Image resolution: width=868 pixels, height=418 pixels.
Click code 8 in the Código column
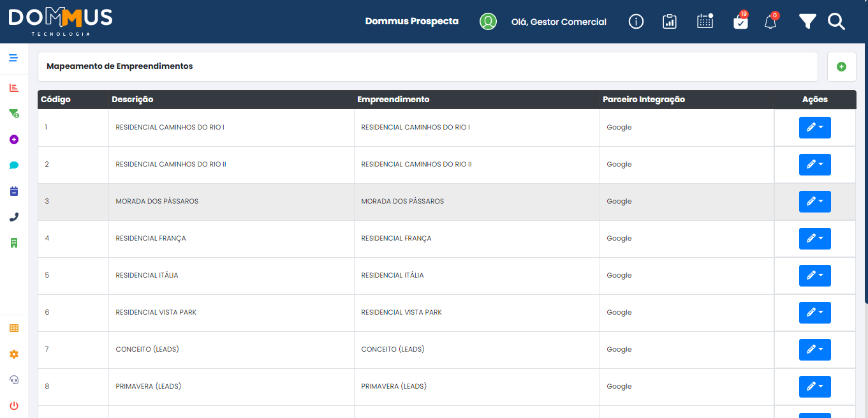(x=47, y=387)
